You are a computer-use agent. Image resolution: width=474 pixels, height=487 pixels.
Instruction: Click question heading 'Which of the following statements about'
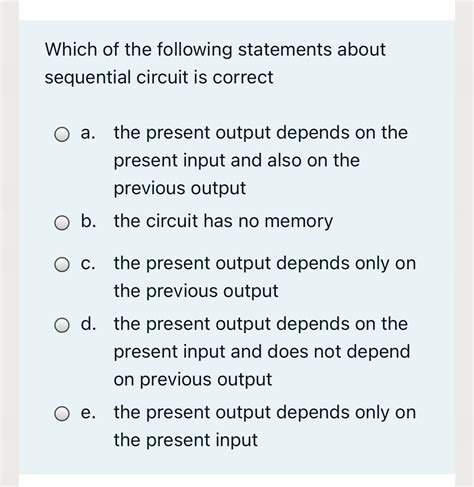click(x=215, y=50)
